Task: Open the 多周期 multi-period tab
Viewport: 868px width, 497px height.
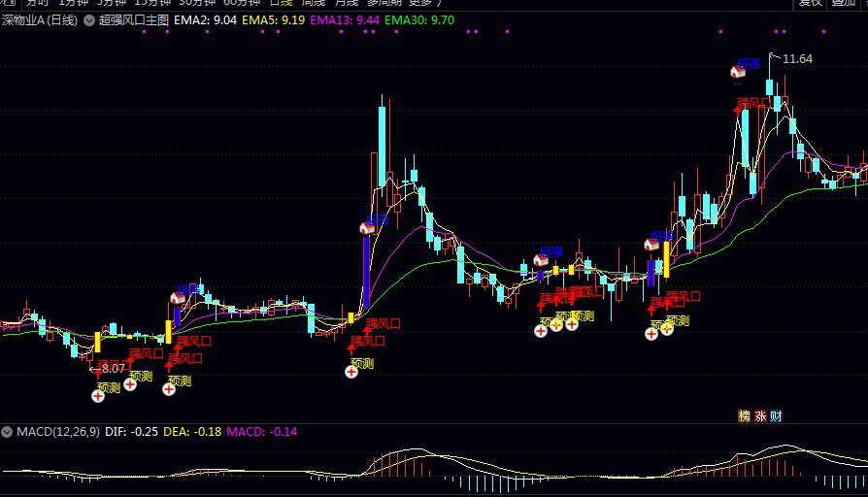Action: coord(384,3)
